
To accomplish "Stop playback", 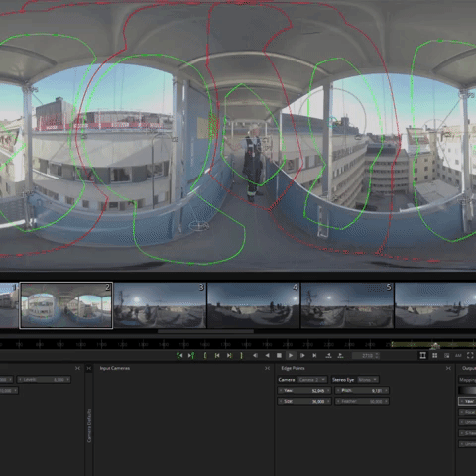I will tap(279, 356).
